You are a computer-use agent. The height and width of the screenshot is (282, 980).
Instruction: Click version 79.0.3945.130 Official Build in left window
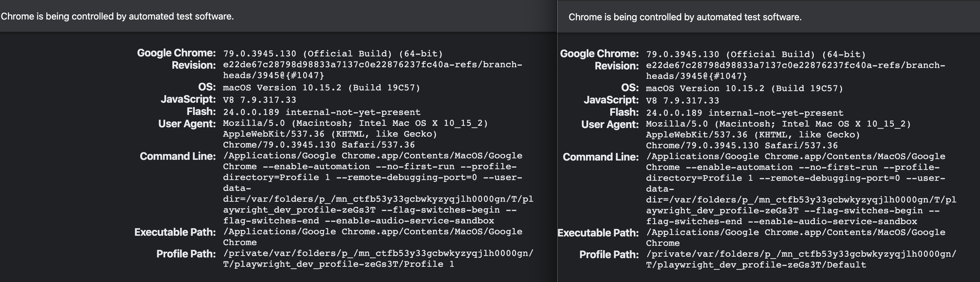[333, 54]
